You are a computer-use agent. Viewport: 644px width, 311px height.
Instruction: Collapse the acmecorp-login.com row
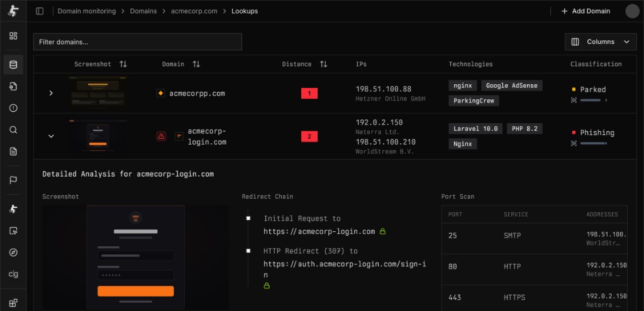[51, 136]
